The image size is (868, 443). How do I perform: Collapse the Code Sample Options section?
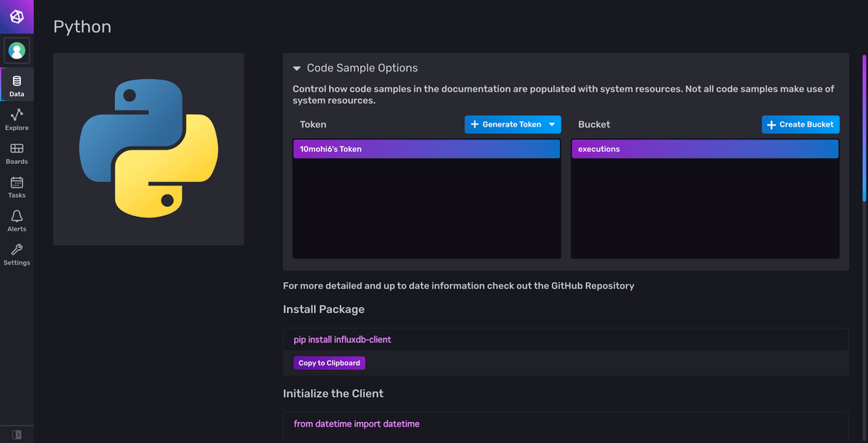coord(297,68)
